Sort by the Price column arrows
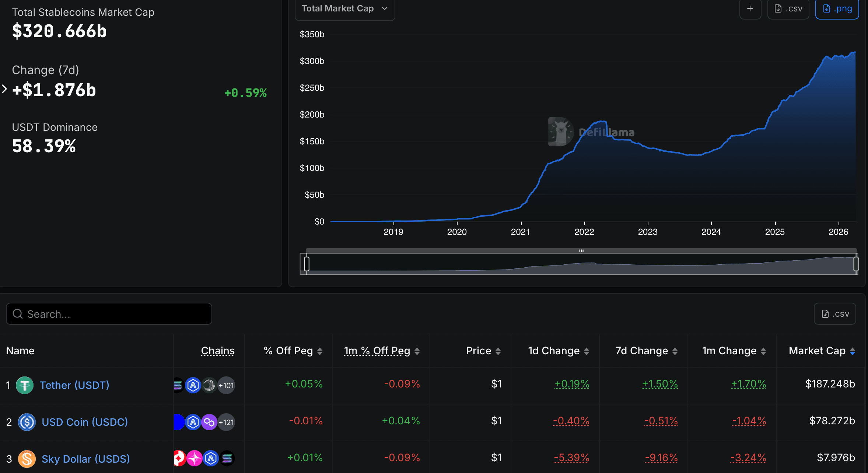This screenshot has height=473, width=868. [498, 351]
